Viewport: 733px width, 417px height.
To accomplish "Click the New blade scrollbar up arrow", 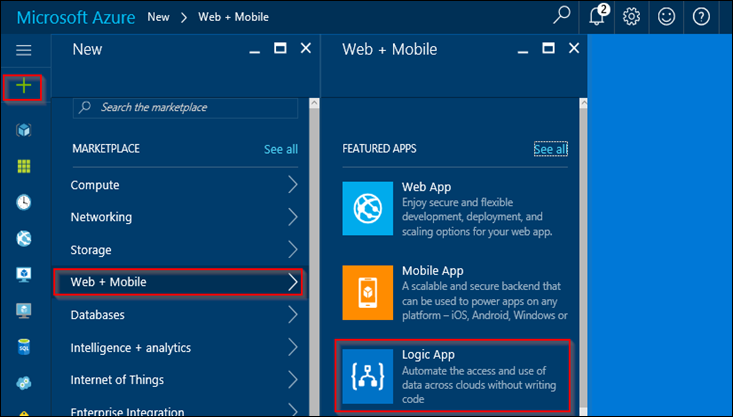I will tap(314, 103).
